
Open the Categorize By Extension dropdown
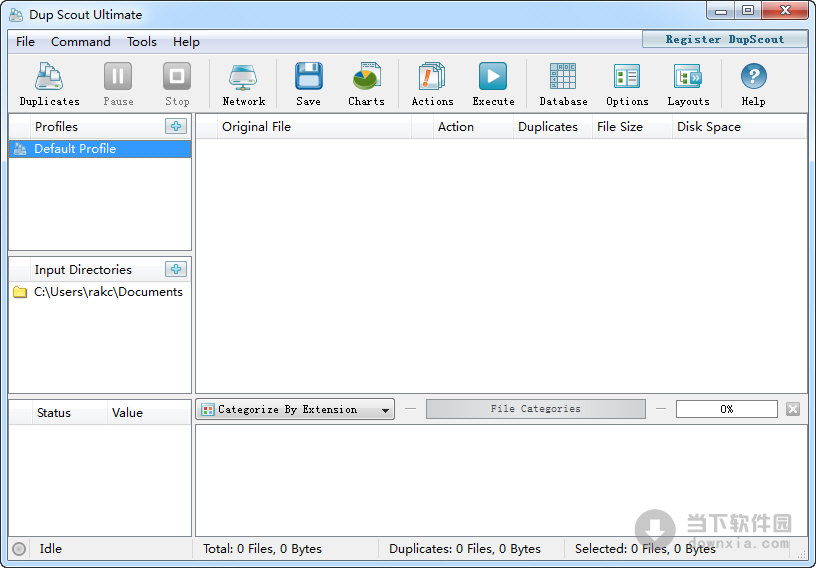point(295,409)
